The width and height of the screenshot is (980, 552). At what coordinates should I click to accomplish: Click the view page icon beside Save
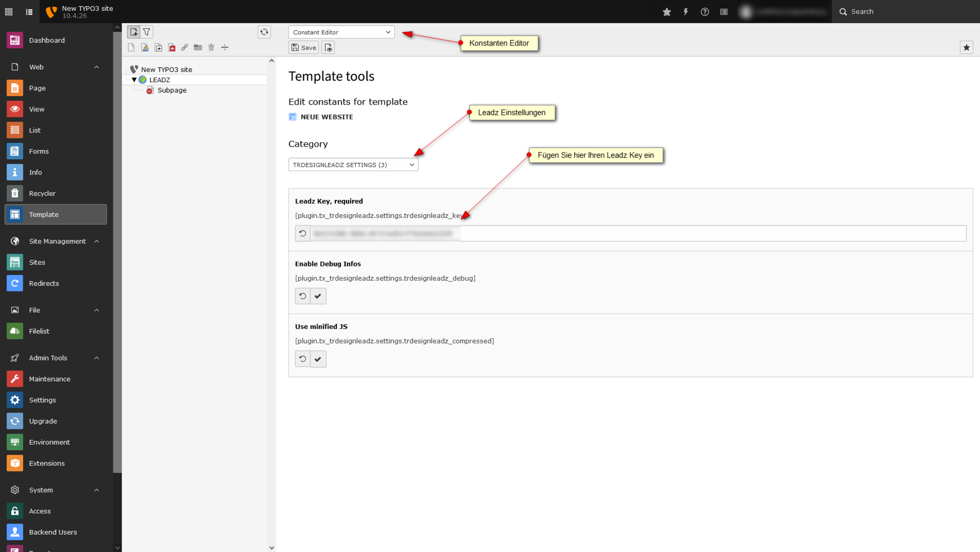328,47
